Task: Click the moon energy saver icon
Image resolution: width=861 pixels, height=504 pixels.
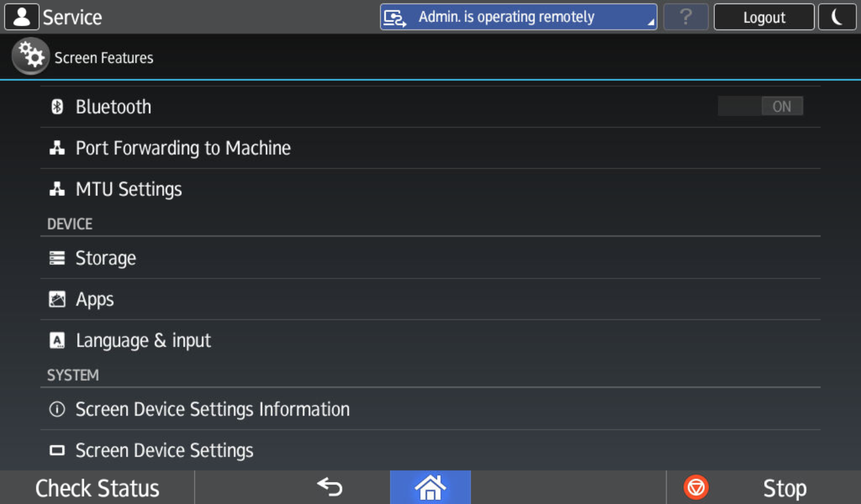Action: tap(837, 17)
